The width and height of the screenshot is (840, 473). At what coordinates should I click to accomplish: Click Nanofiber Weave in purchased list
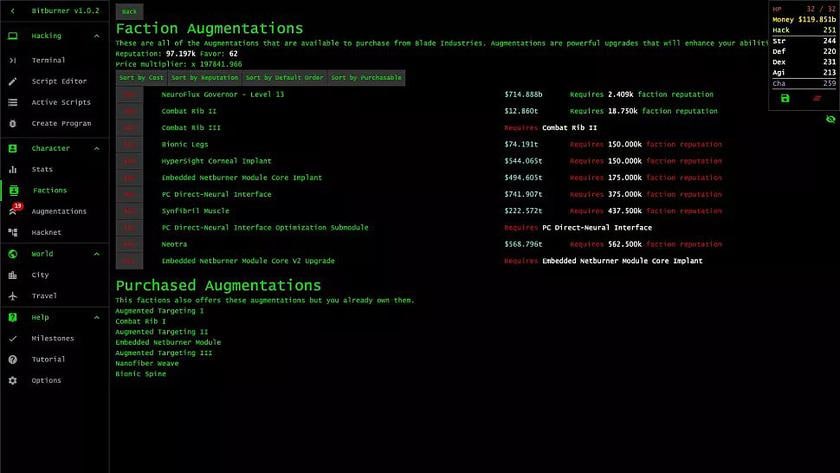point(147,363)
